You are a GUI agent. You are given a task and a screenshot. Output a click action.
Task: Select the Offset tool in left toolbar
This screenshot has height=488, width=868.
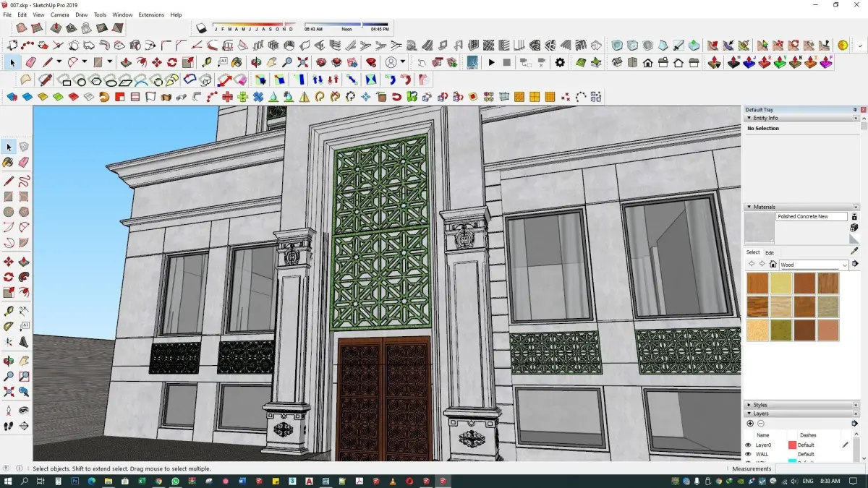24,292
